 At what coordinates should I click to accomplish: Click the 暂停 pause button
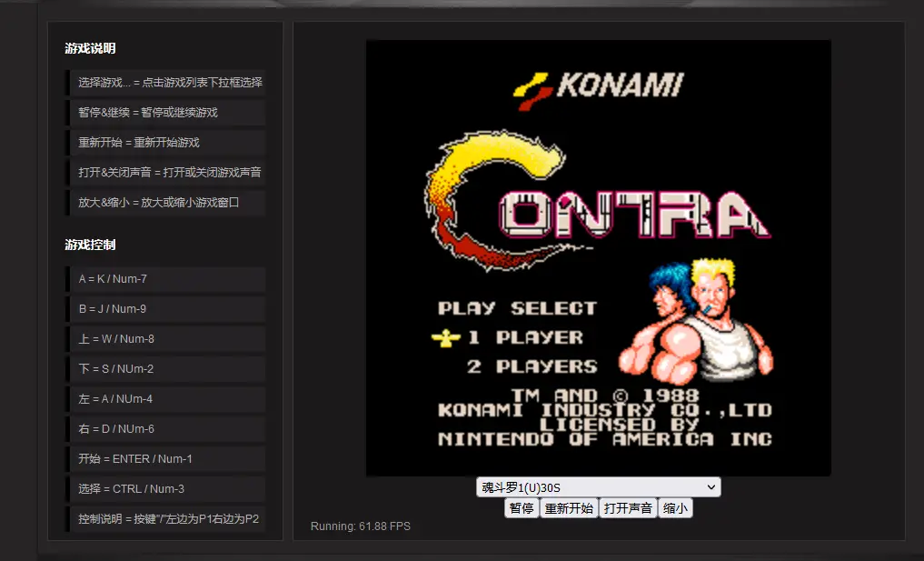pos(522,508)
